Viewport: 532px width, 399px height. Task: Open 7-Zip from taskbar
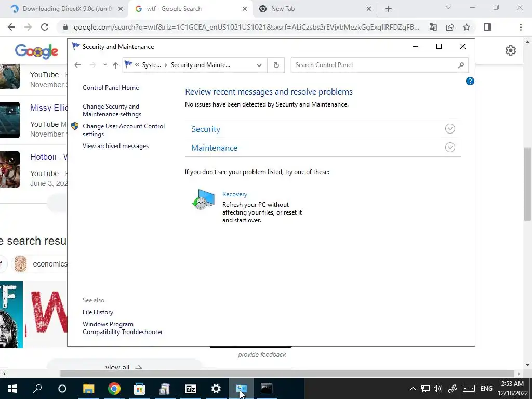(190, 389)
